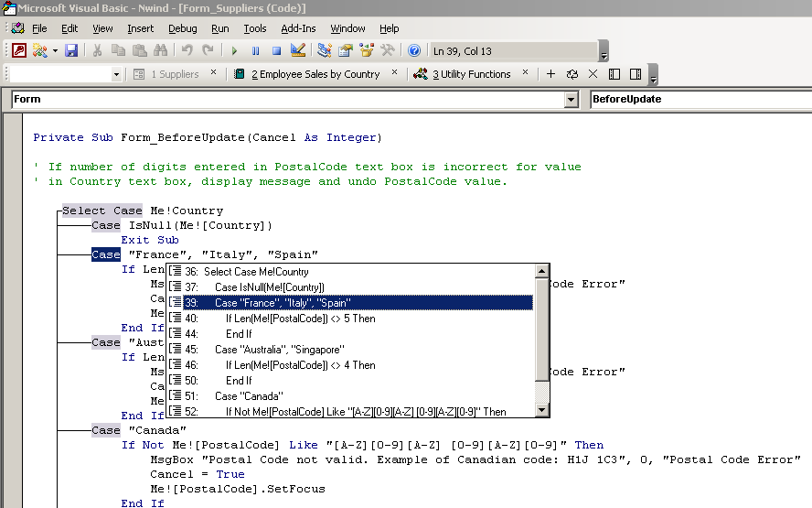Click the refresh tabs icon
The image size is (812, 508).
point(572,74)
